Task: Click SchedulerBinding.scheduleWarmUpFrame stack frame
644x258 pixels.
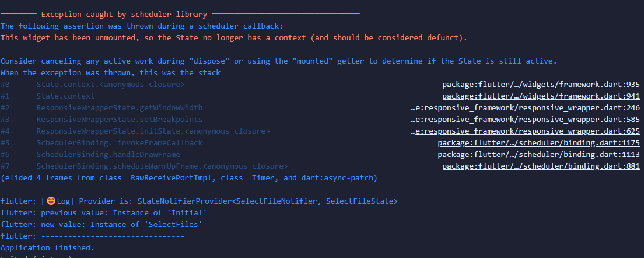Action: click(162, 166)
